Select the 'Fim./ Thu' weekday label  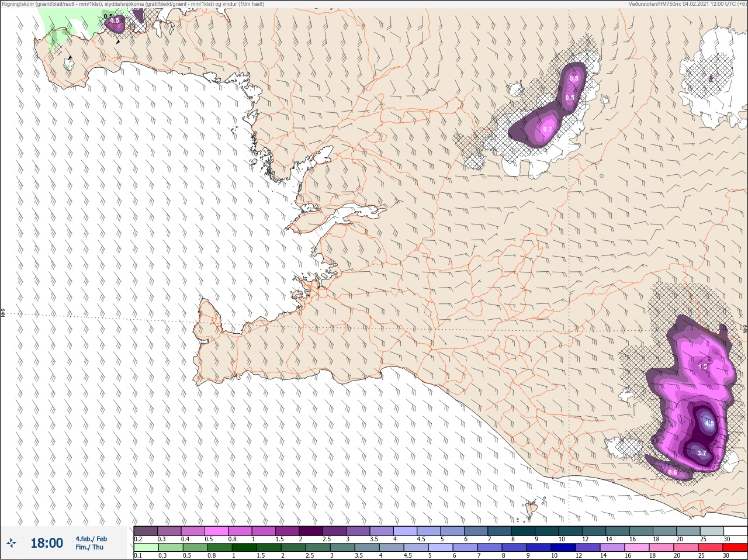click(x=89, y=547)
